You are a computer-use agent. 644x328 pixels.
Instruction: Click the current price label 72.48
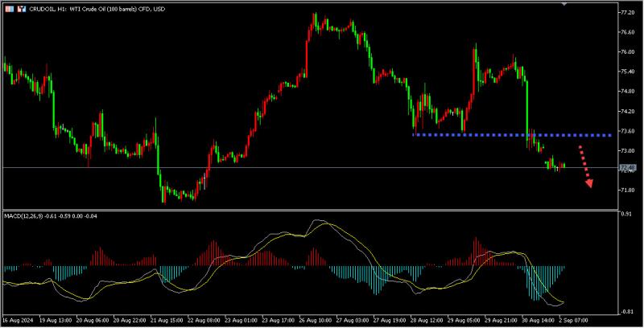[x=628, y=168]
